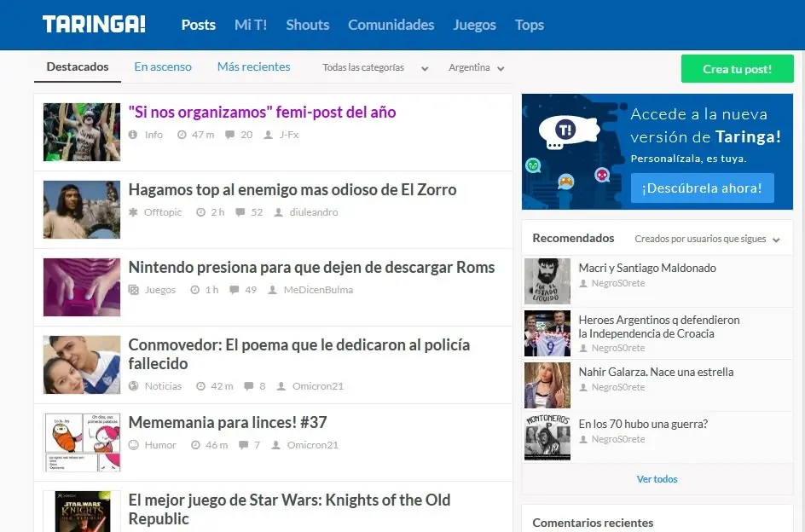Screen dimensions: 805x532
Task: Click the Info category icon on femi-post
Action: point(133,135)
